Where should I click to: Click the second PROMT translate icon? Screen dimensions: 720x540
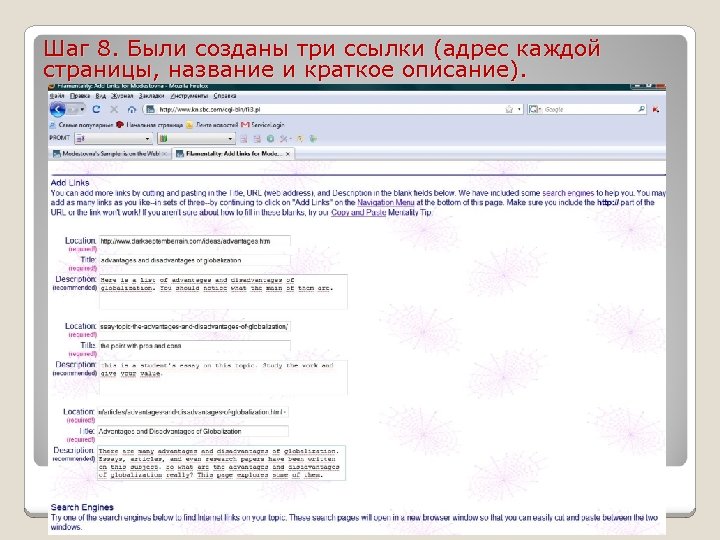(257, 138)
